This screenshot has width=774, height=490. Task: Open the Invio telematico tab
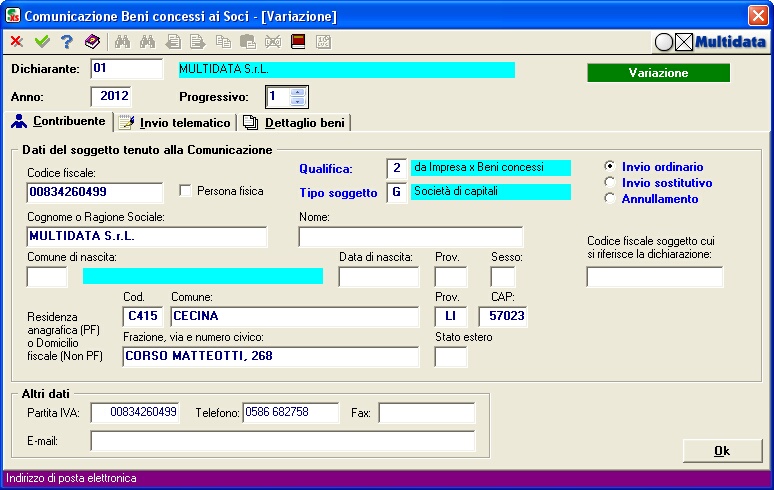pos(175,122)
